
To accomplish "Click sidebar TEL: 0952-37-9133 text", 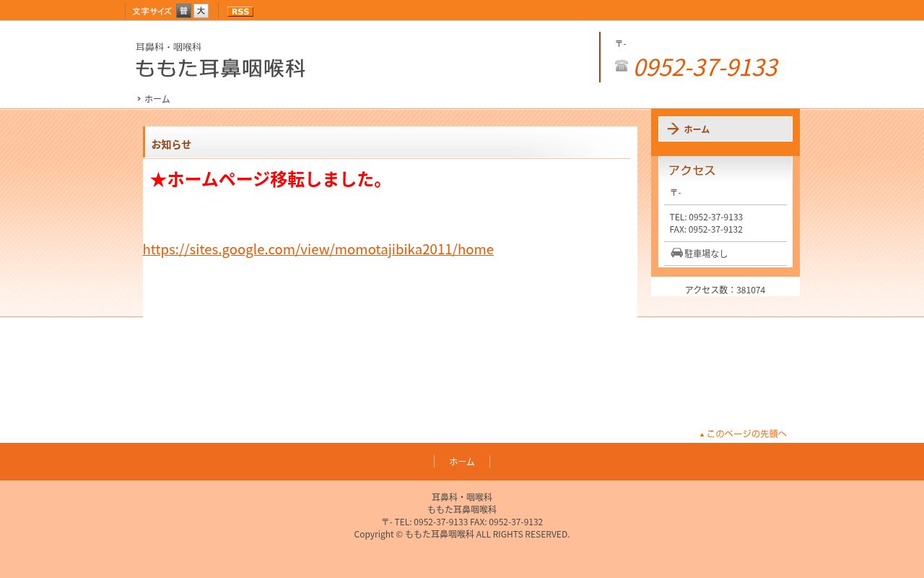I will tap(706, 217).
